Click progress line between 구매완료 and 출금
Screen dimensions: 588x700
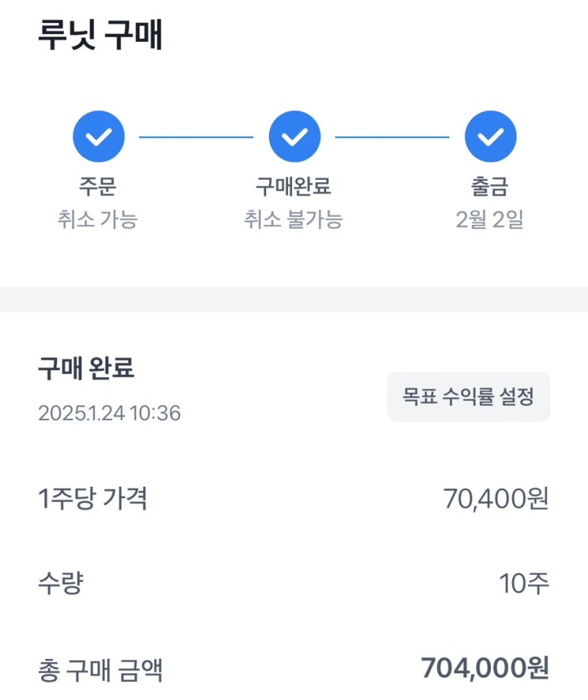pyautogui.click(x=393, y=137)
